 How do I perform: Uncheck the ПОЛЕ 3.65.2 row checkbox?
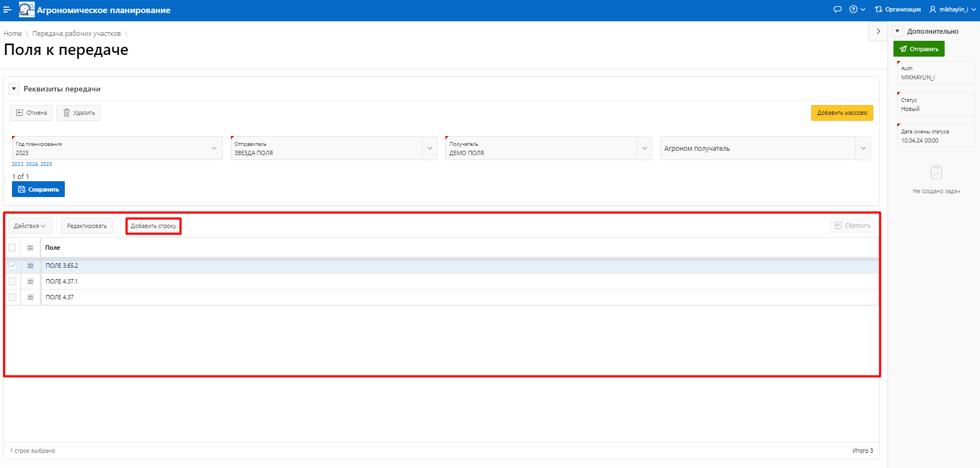(13, 266)
